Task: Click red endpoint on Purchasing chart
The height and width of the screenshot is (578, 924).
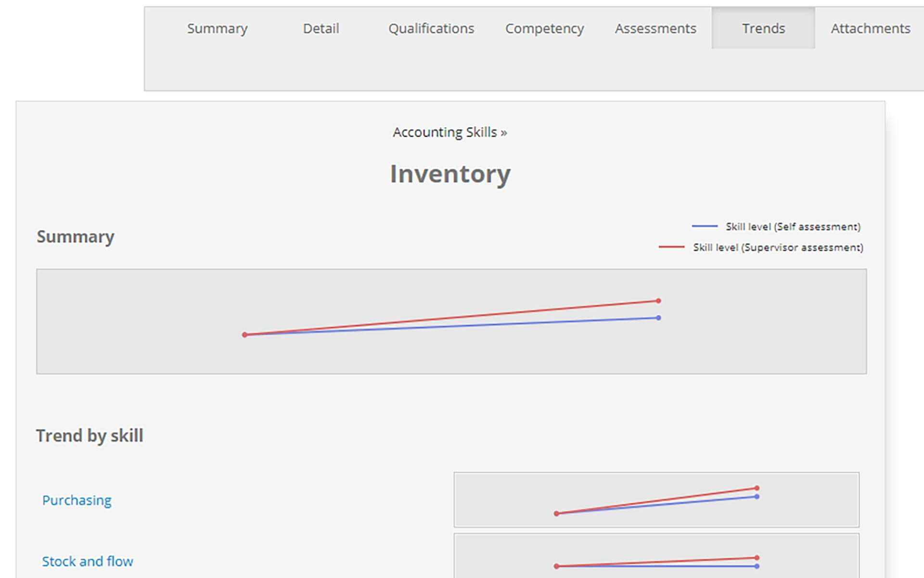Action: (757, 488)
